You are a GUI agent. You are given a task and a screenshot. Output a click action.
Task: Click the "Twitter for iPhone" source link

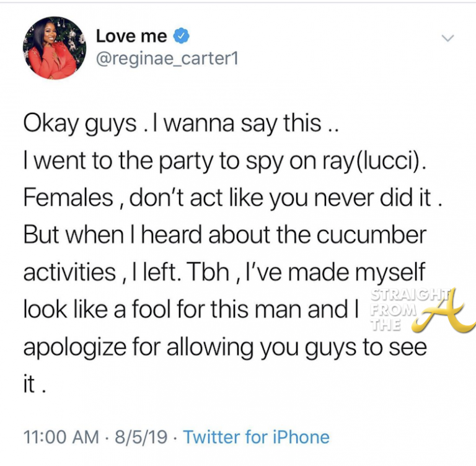(257, 437)
